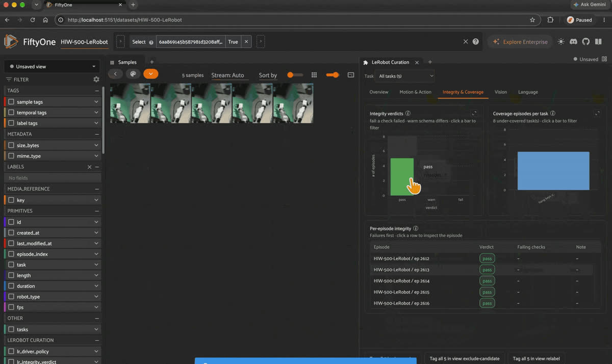
Task: Check the size_bytes checkbox
Action: pyautogui.click(x=11, y=145)
